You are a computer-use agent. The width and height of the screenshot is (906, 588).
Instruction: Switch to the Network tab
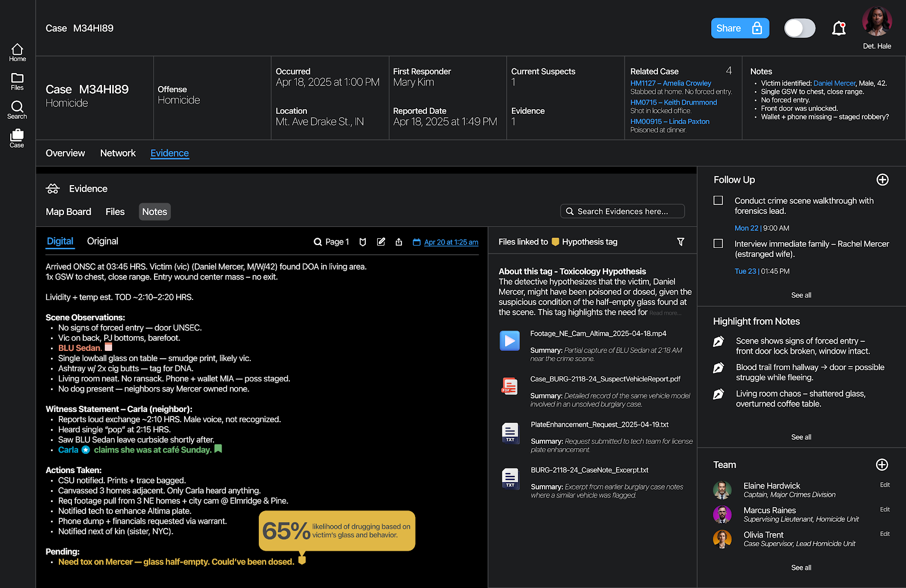[118, 153]
